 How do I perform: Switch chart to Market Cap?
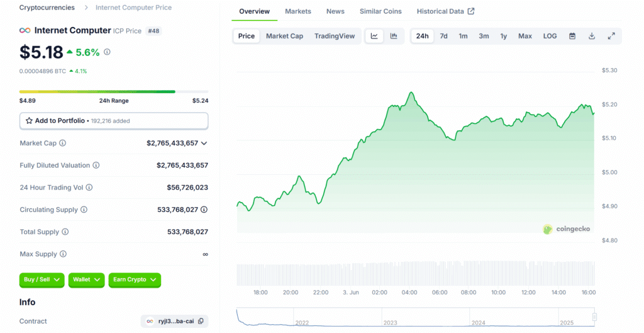285,36
